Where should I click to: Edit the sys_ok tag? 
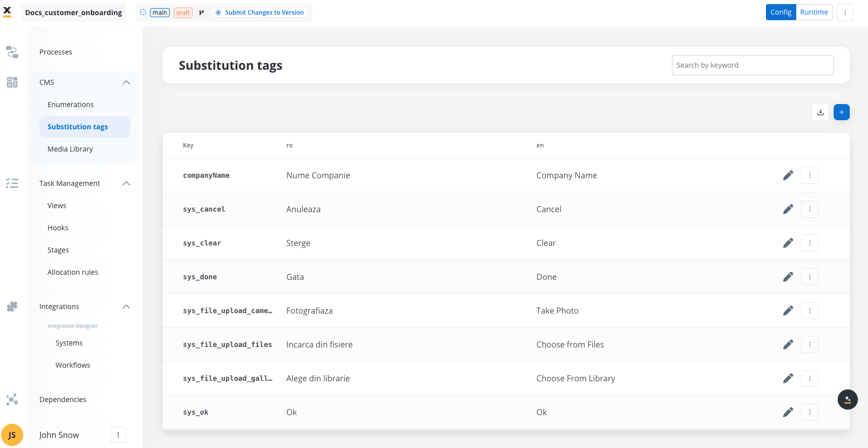click(x=788, y=412)
